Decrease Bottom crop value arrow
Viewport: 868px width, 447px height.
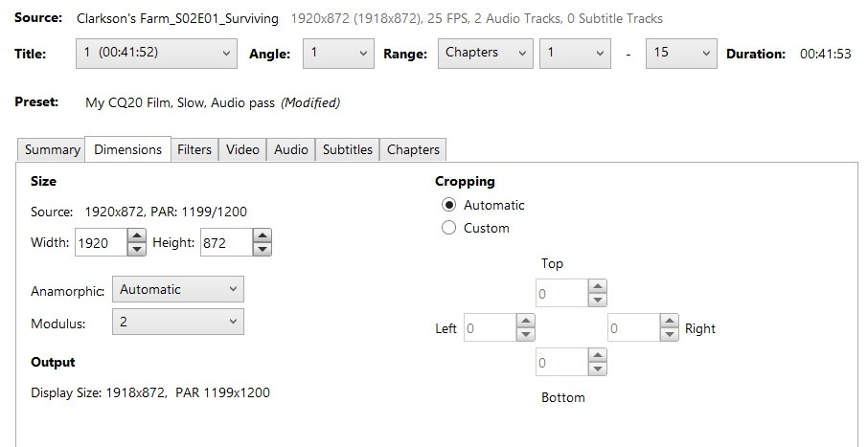coord(597,369)
